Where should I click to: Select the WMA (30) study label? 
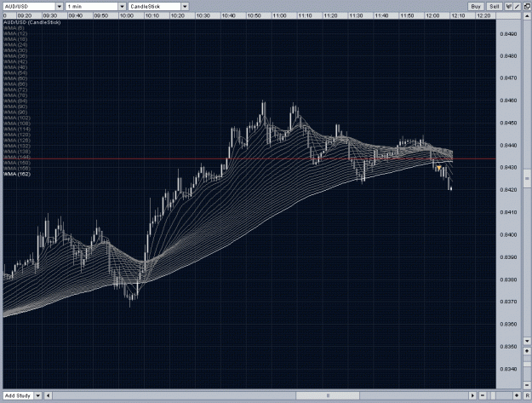15,50
